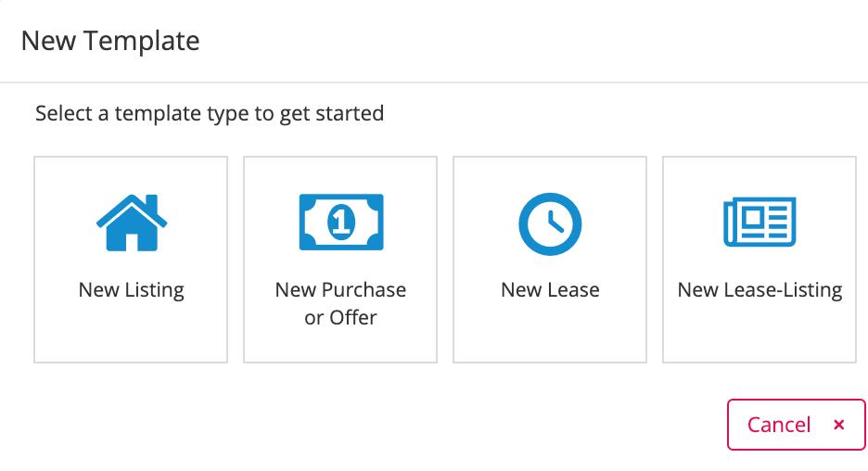Click the "or Offer" line of the purchase label
Screen dimensions: 868x471
[x=340, y=318]
